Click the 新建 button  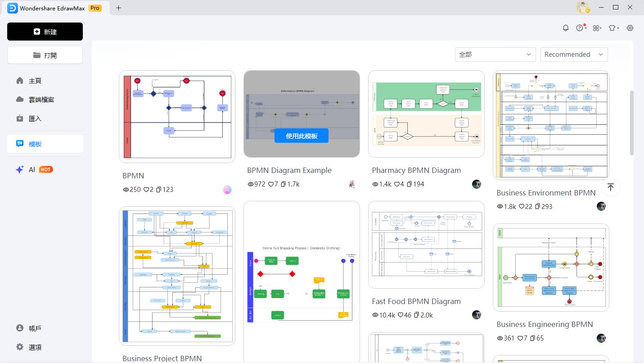(45, 32)
